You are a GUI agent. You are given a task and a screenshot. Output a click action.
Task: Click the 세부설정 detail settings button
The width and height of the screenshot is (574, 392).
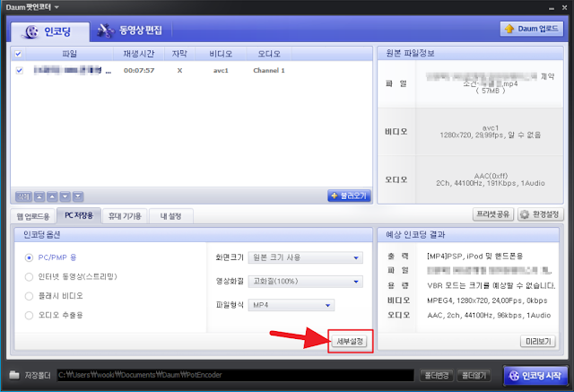(x=350, y=341)
